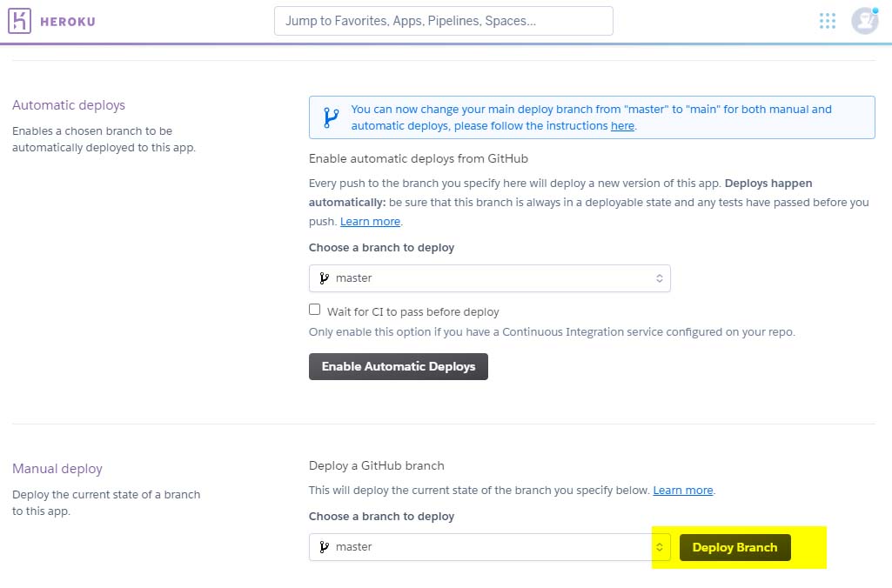The height and width of the screenshot is (588, 892).
Task: Click the git branch icon in the blue banner
Action: coord(331,117)
